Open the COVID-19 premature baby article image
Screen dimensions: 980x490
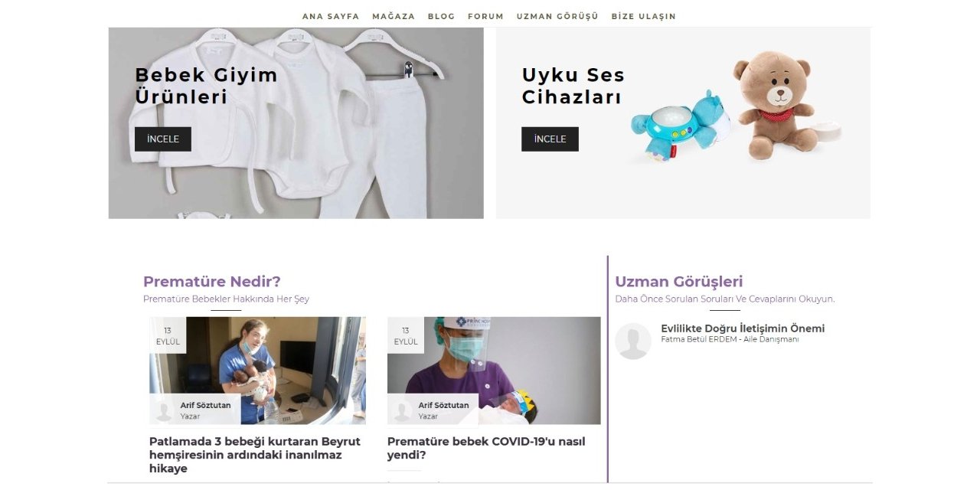(494, 371)
